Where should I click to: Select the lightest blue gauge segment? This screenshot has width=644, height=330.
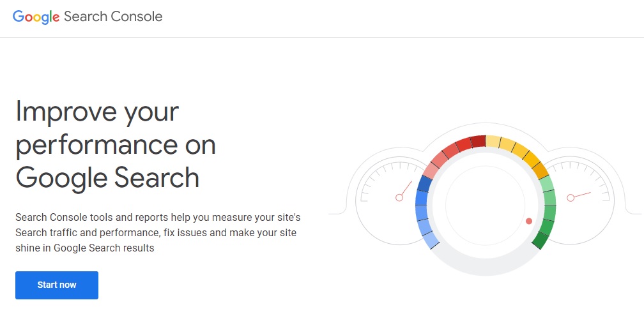coord(431,241)
